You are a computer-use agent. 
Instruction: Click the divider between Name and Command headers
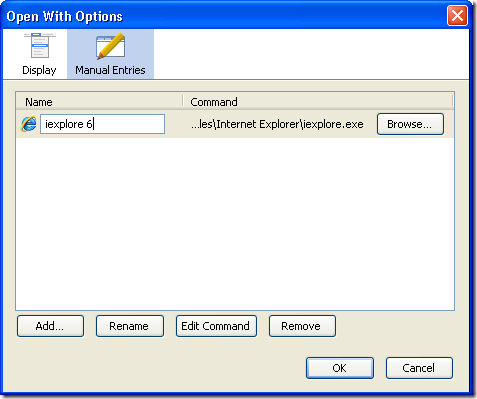coord(183,101)
